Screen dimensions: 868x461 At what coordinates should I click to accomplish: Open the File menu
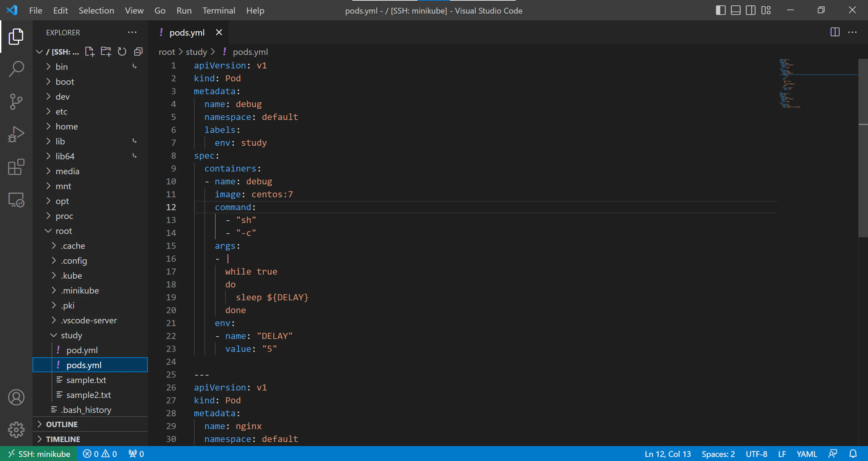[36, 11]
